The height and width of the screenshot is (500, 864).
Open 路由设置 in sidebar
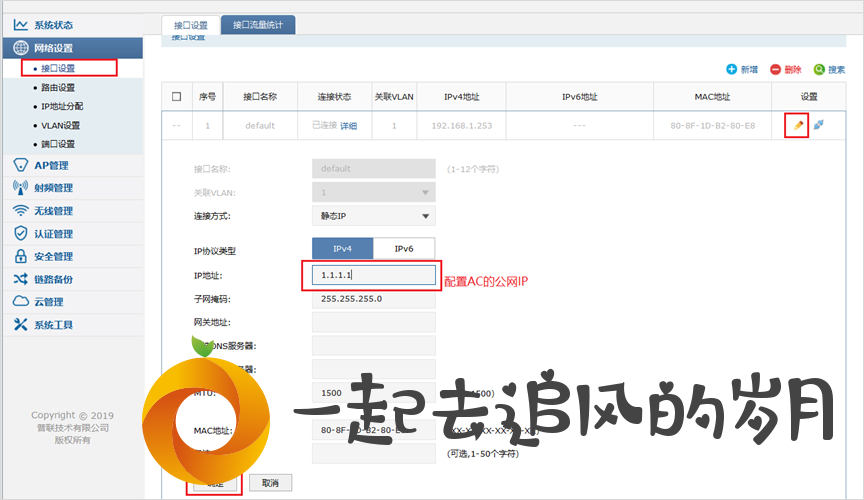pos(58,88)
